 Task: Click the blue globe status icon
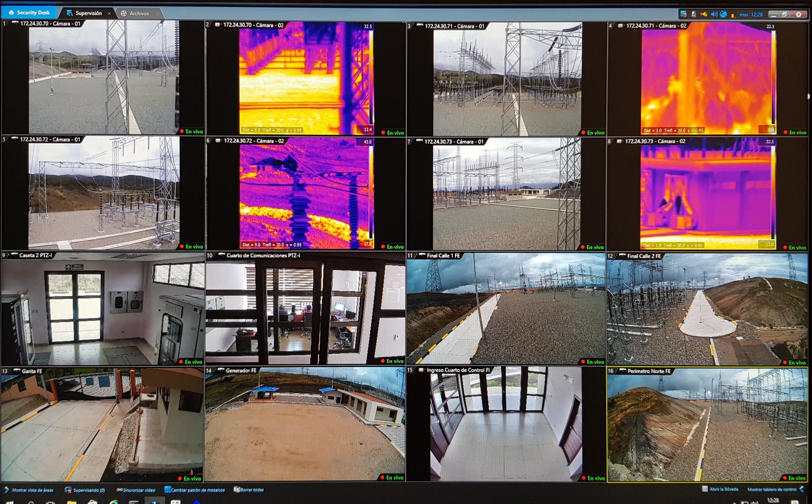tap(723, 14)
